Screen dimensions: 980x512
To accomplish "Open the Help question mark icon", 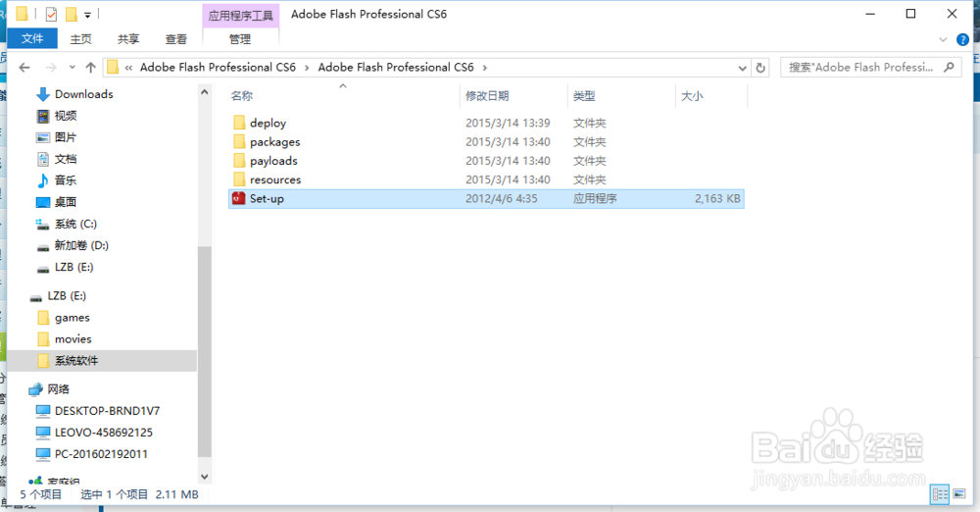I will coord(963,39).
